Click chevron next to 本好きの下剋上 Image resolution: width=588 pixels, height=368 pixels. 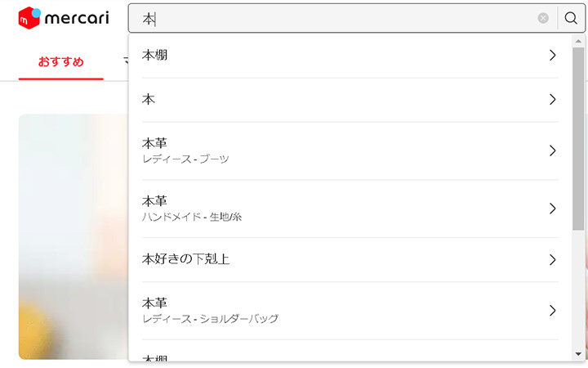[553, 260]
